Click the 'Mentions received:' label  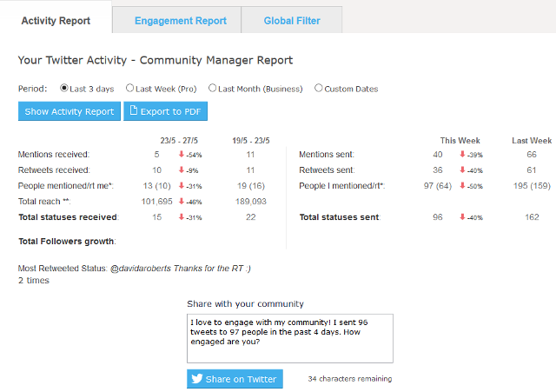tap(54, 155)
